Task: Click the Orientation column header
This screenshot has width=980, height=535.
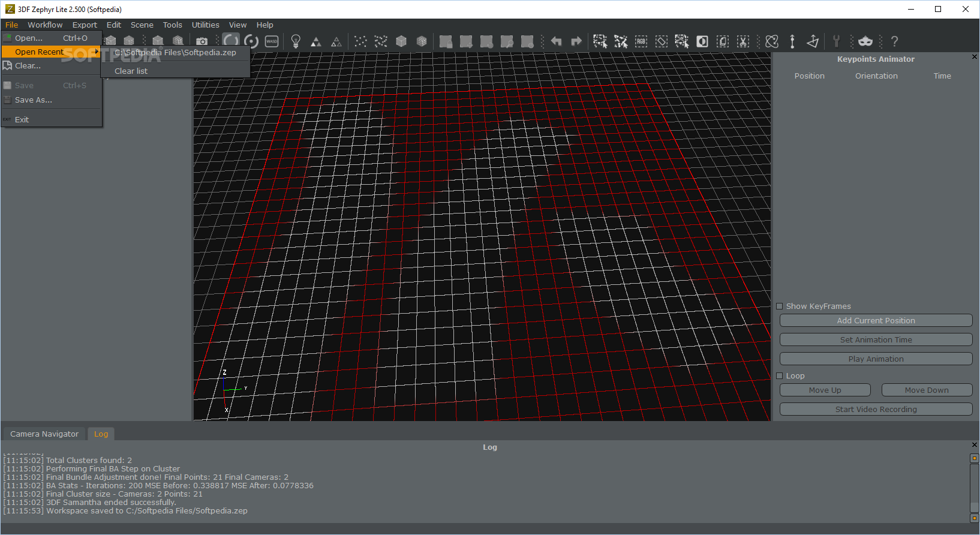Action: (877, 76)
